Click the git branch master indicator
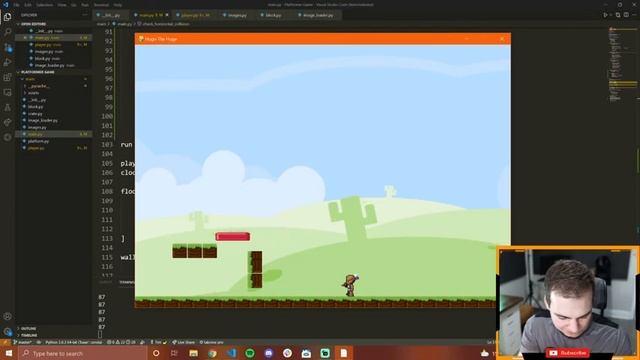 pyautogui.click(x=23, y=342)
